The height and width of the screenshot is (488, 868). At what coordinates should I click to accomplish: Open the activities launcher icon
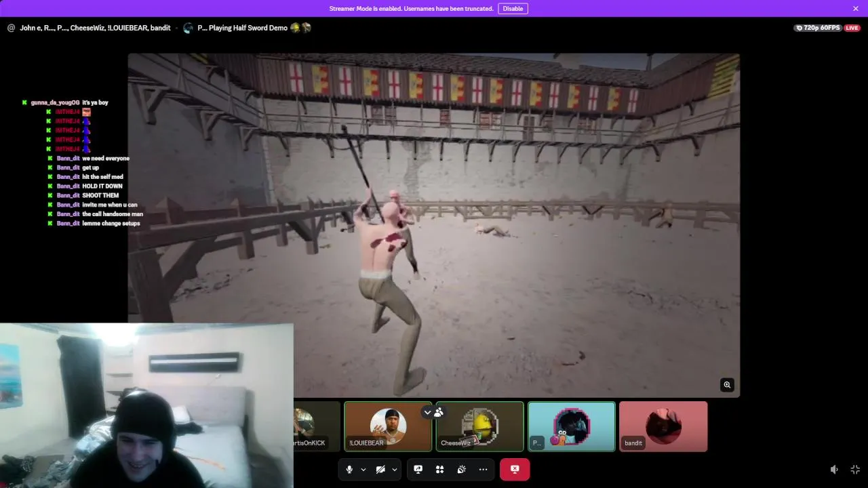pyautogui.click(x=439, y=469)
